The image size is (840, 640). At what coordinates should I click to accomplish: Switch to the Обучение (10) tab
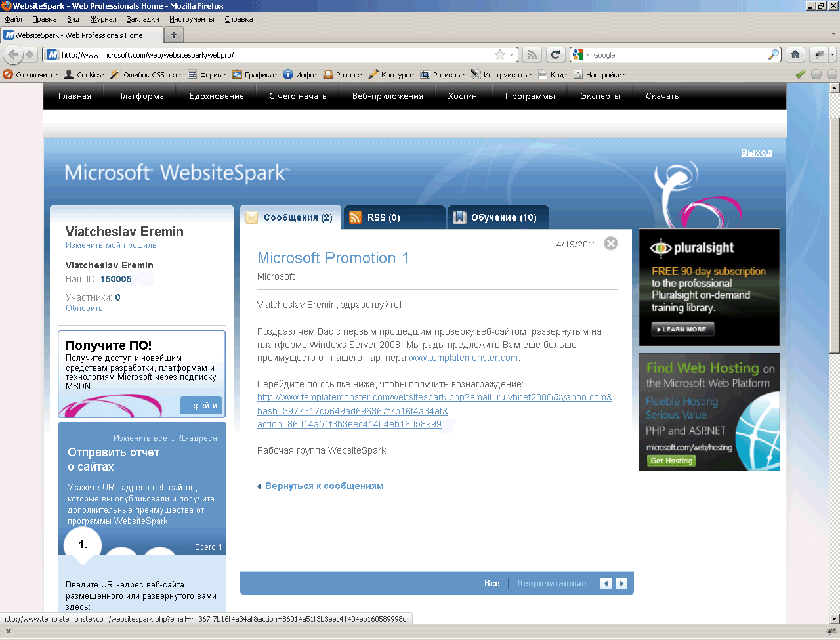pyautogui.click(x=498, y=217)
